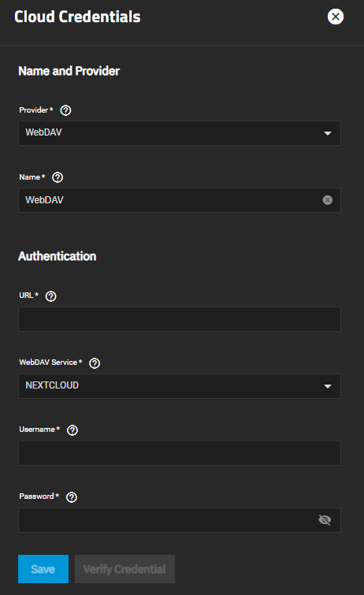Show the WebDAV Service help tooltip

(95, 363)
